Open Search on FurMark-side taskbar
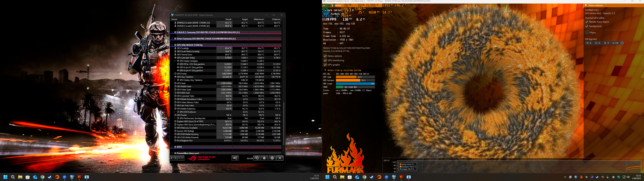Viewport: 644px width, 181px height. click(x=335, y=177)
